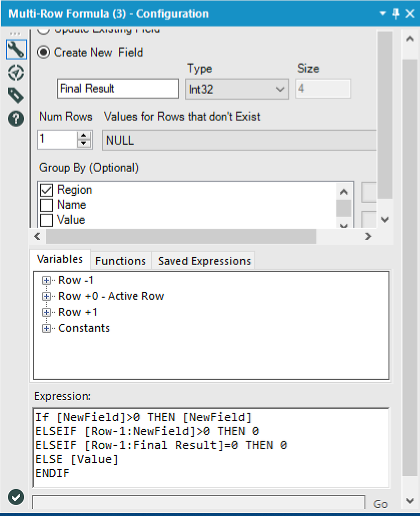Open the title bar dropdown arrow menu
Screen dimensions: 420x516
(x=383, y=14)
